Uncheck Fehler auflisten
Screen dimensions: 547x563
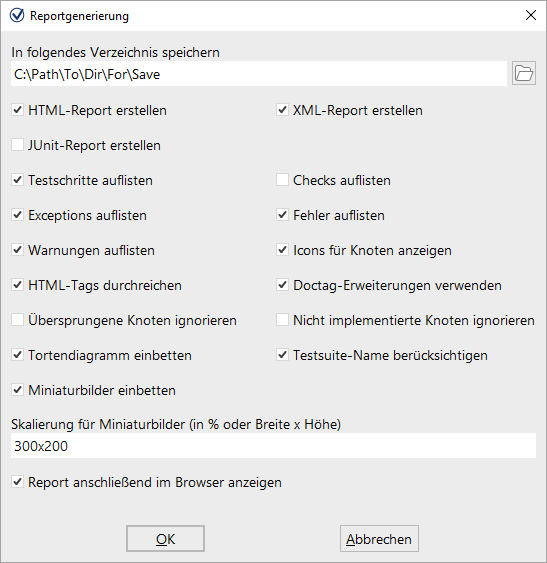282,215
